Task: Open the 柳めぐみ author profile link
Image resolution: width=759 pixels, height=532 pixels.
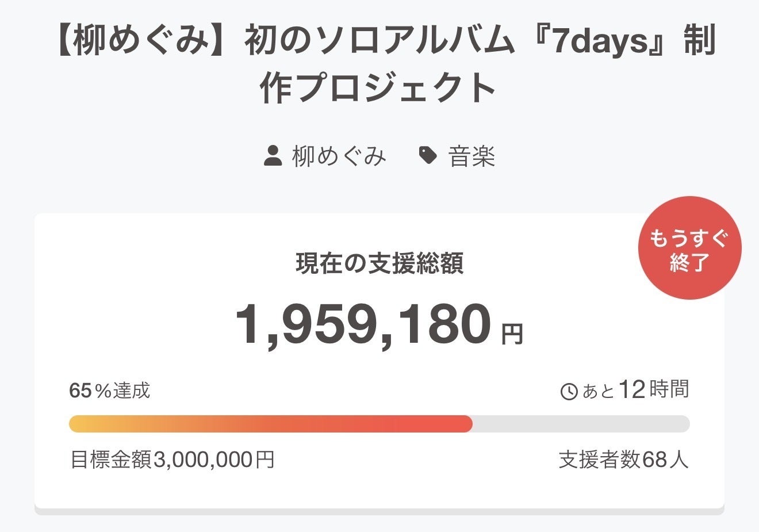Action: pos(339,156)
